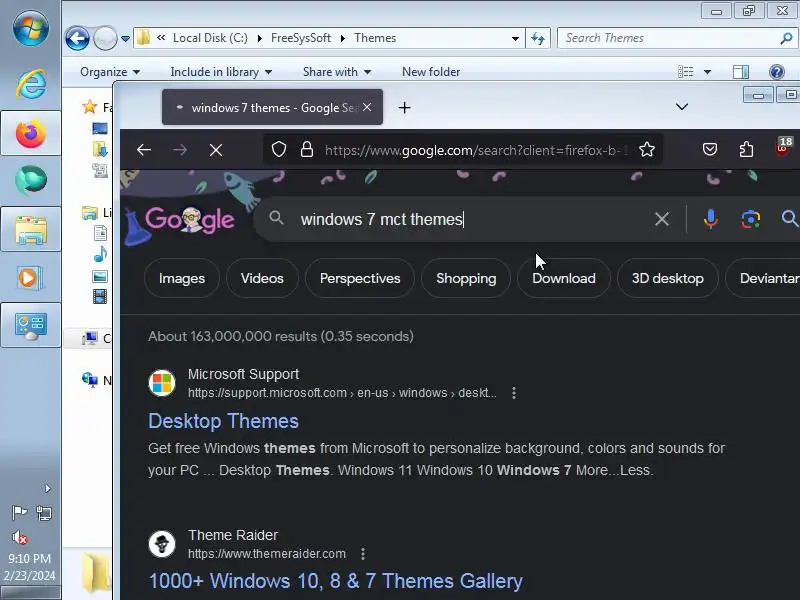
Task: Open a new Firefox tab
Action: 404,108
